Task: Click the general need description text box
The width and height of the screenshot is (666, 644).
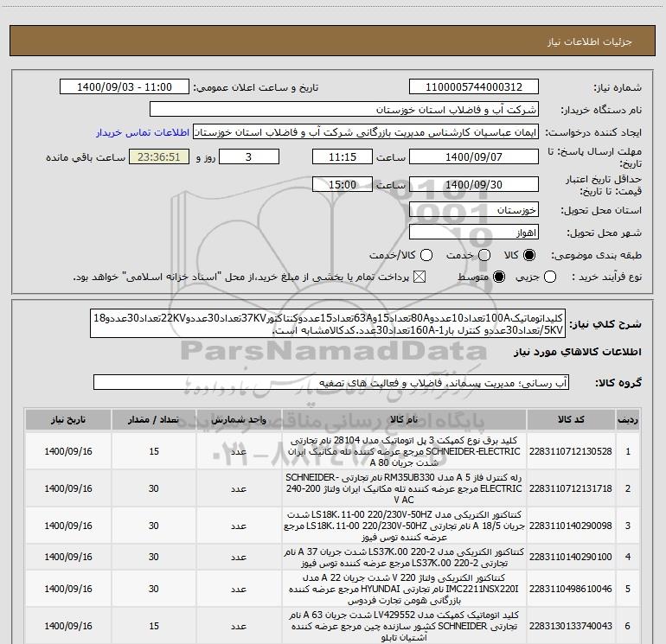Action: point(328,323)
